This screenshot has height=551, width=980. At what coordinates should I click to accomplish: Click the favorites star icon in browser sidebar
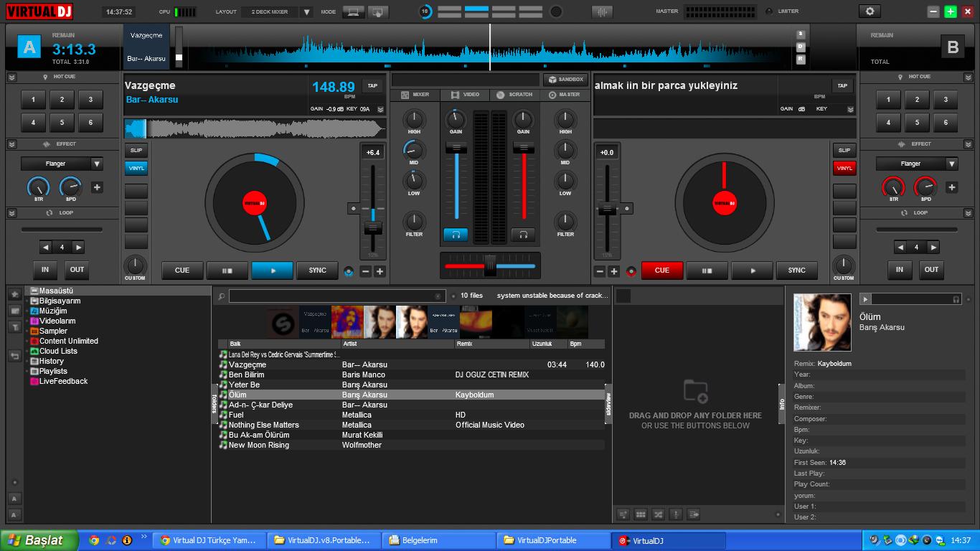click(x=14, y=294)
